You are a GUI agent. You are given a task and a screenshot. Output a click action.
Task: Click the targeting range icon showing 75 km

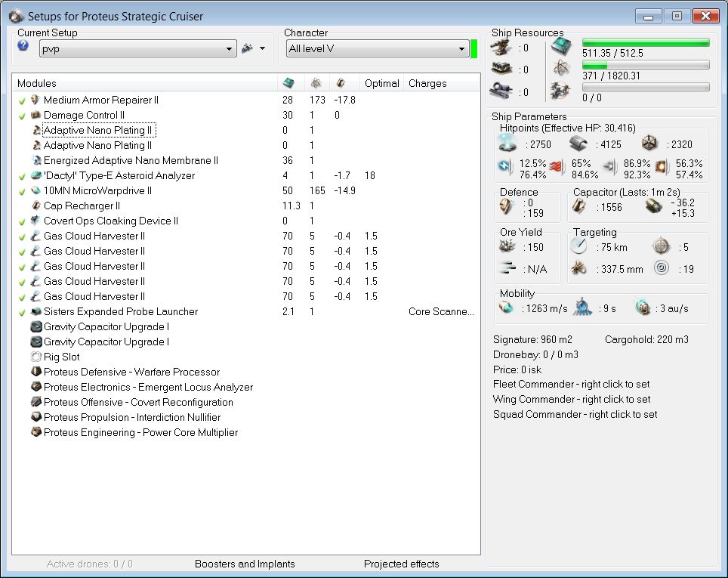(x=578, y=246)
